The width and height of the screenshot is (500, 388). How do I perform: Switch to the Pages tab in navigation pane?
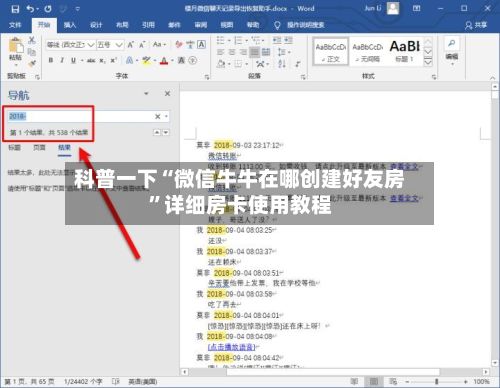tap(39, 148)
